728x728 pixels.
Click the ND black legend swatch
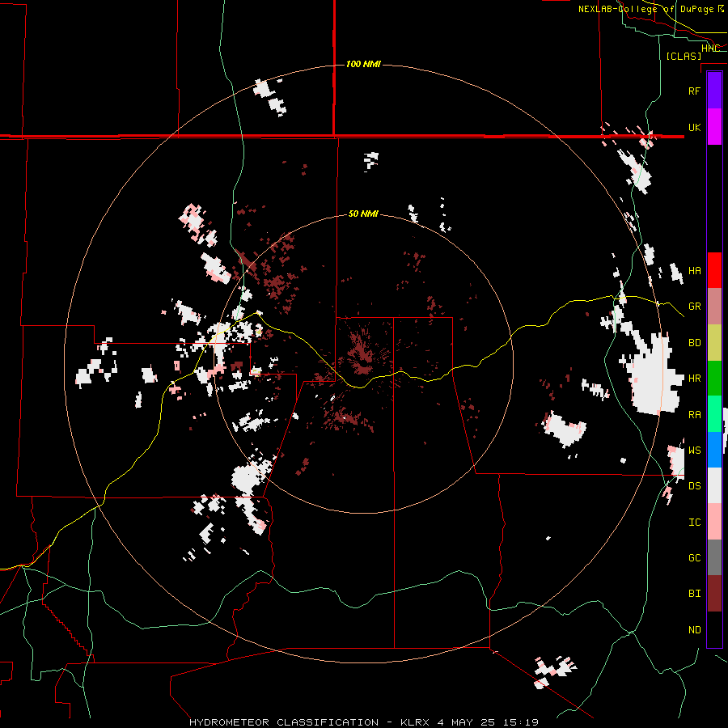(714, 629)
